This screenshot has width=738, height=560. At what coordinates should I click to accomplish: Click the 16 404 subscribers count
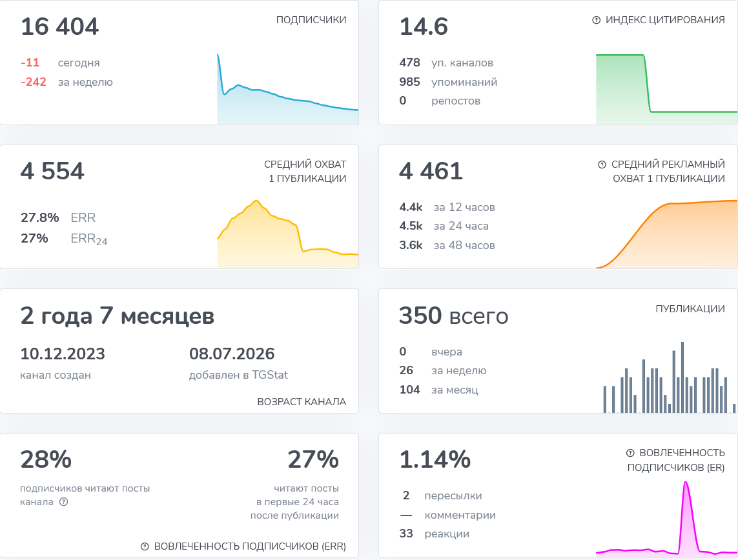(x=60, y=26)
